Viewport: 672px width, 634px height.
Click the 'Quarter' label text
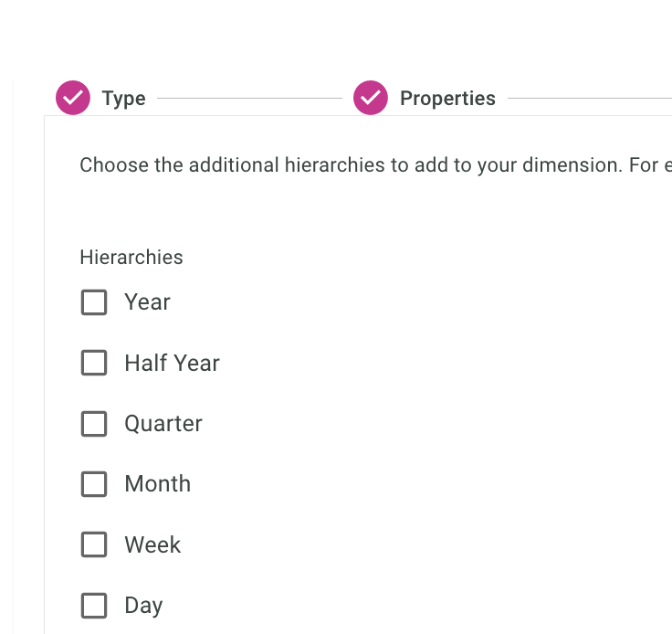pyautogui.click(x=163, y=424)
